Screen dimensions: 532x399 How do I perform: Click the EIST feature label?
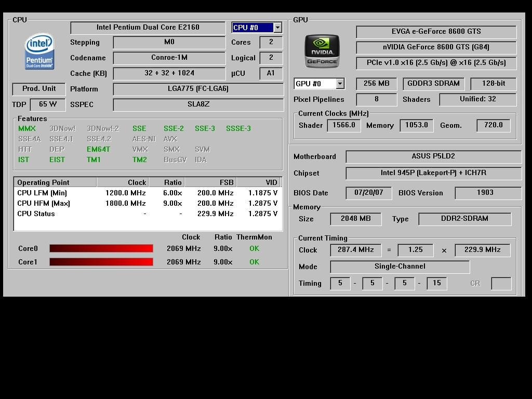click(x=57, y=160)
